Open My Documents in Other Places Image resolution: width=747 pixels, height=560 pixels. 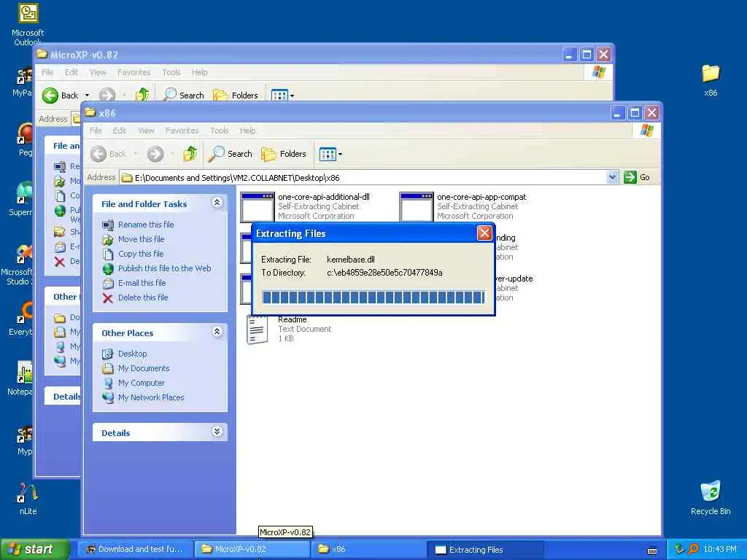coord(144,368)
